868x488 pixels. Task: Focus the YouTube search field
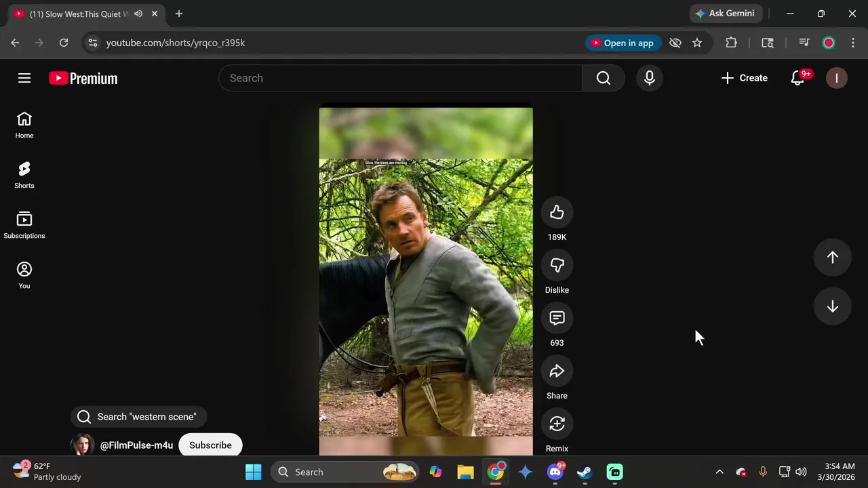tap(400, 78)
